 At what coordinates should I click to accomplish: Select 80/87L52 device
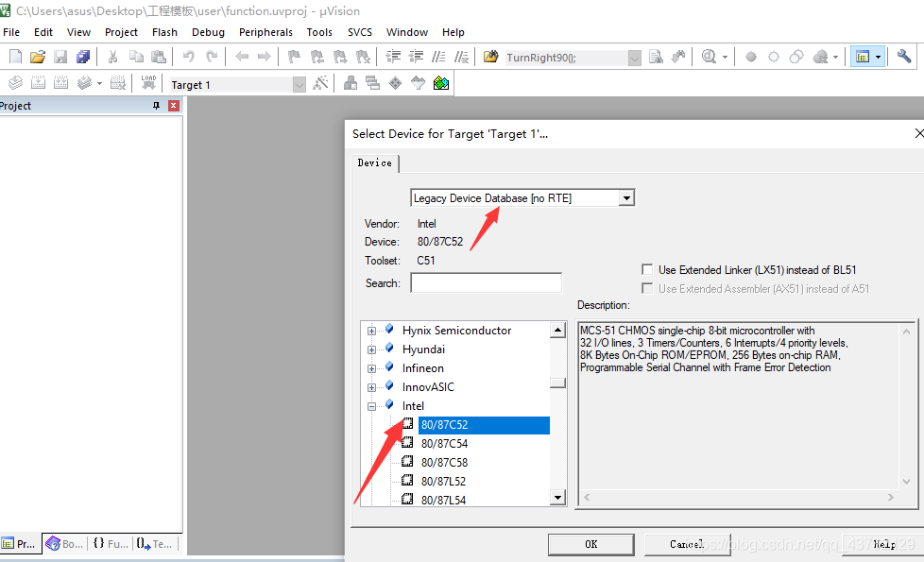coord(443,482)
